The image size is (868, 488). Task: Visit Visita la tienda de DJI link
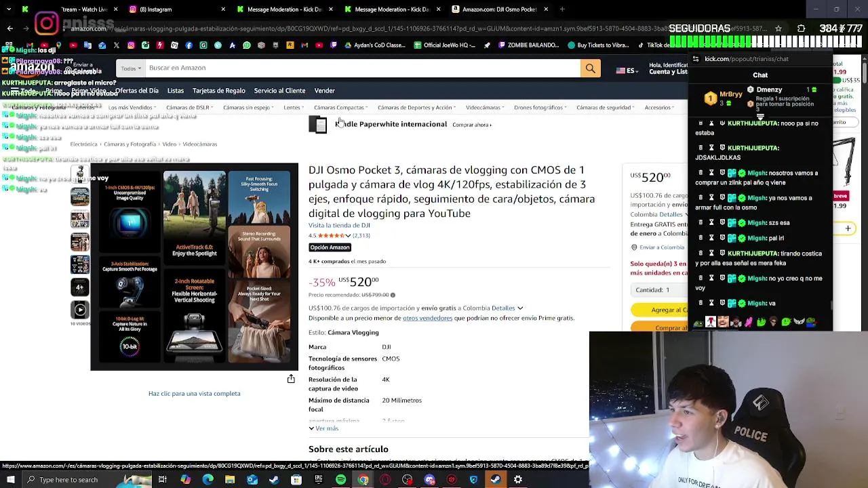(x=339, y=226)
